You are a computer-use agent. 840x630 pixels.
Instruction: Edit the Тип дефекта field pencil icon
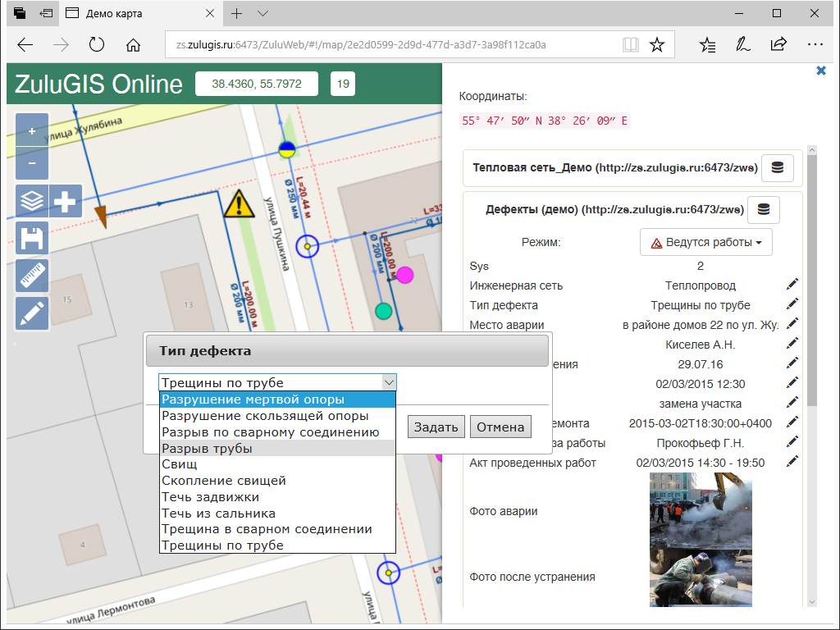click(792, 305)
